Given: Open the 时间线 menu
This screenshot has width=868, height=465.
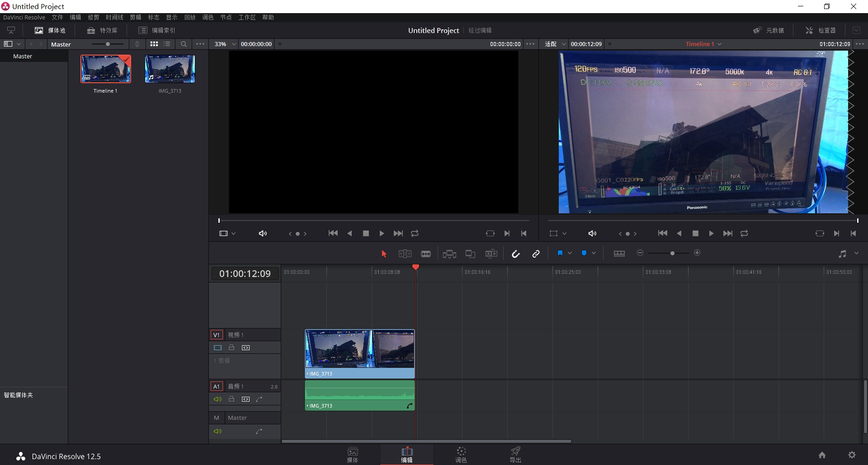Looking at the screenshot, I should 114,17.
